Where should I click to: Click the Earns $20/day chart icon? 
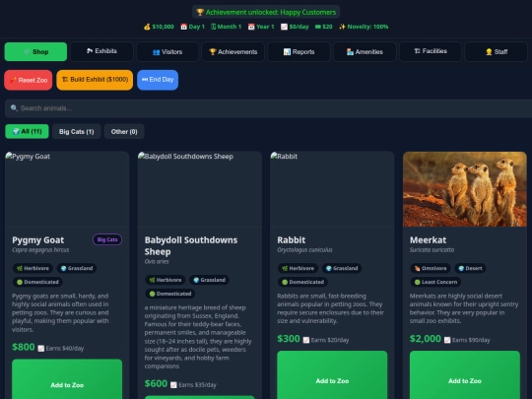tap(306, 340)
